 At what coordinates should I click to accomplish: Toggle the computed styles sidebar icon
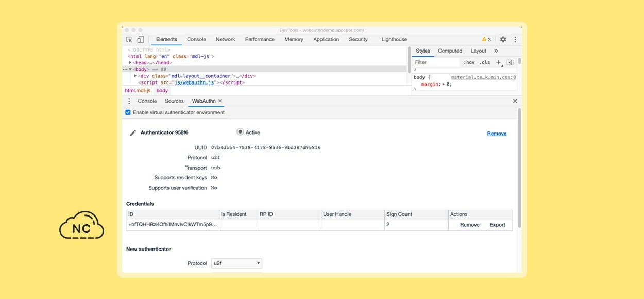[510, 62]
